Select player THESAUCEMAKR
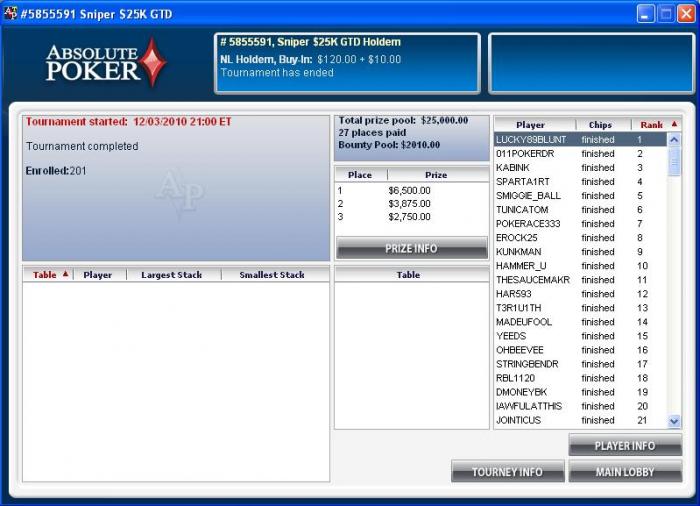Screen dimensions: 700x506 [580, 280]
